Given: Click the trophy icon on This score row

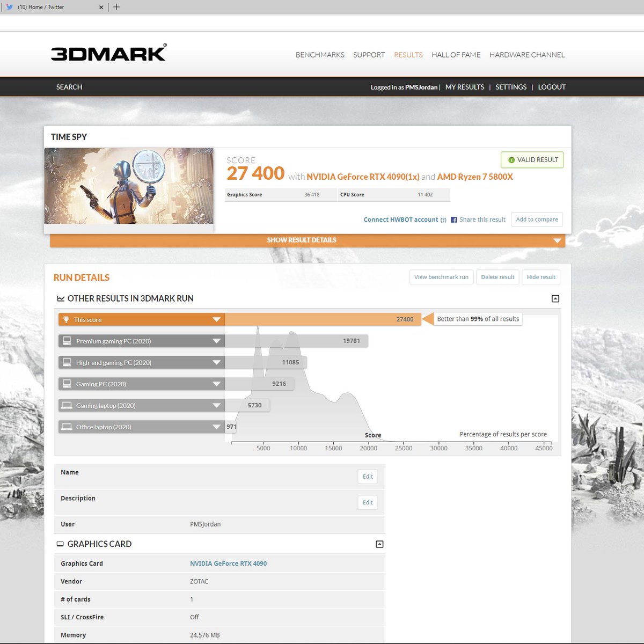Looking at the screenshot, I should click(x=67, y=319).
